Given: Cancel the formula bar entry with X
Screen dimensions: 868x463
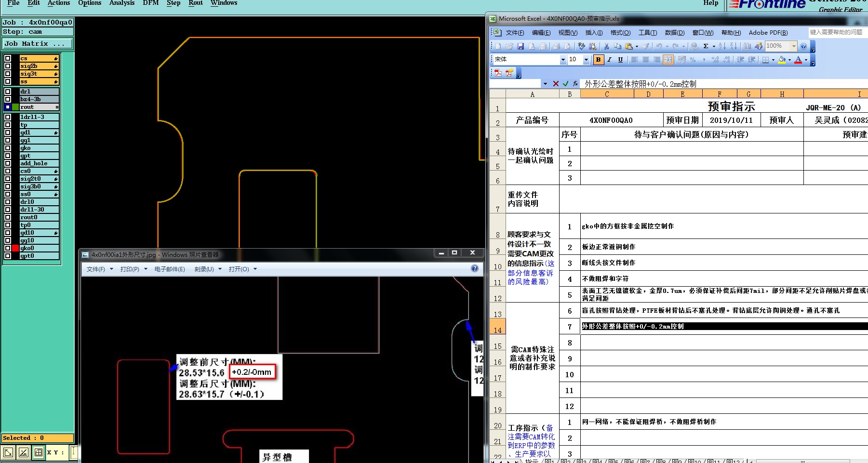Looking at the screenshot, I should point(556,84).
